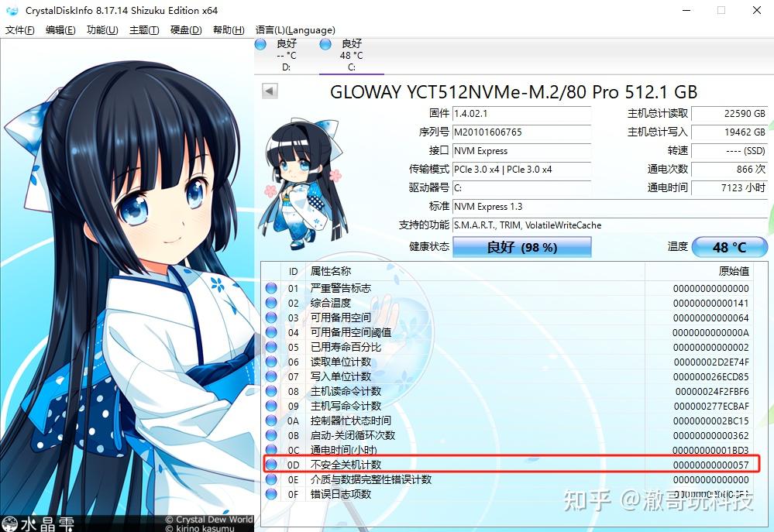The height and width of the screenshot is (532, 774).
Task: Open the 硬盘(D) menu
Action: (x=186, y=30)
